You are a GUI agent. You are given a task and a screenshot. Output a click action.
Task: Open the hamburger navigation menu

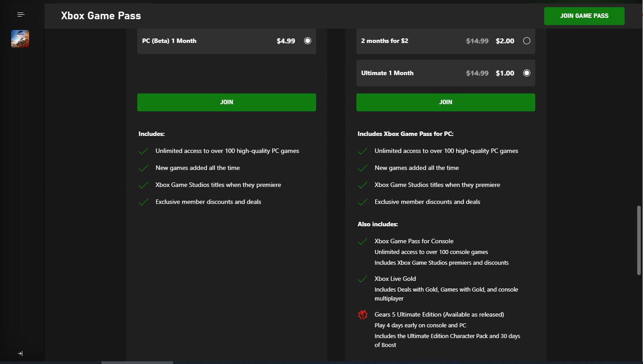(21, 15)
